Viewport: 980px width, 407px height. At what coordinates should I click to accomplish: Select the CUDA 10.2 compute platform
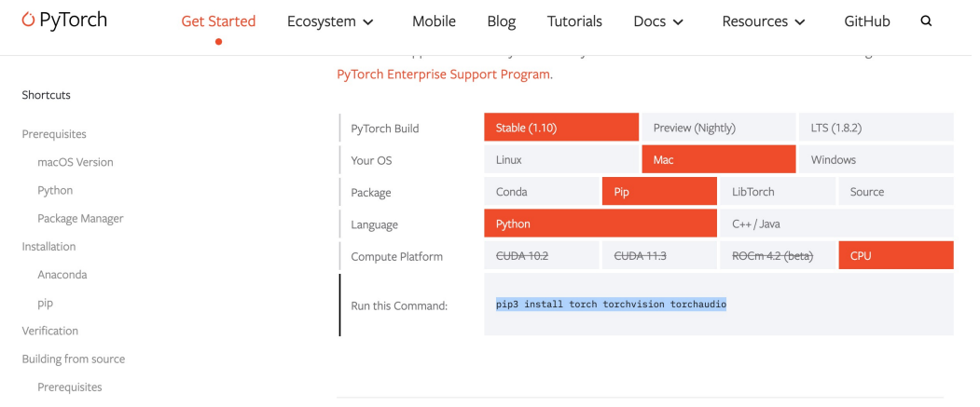pos(541,255)
